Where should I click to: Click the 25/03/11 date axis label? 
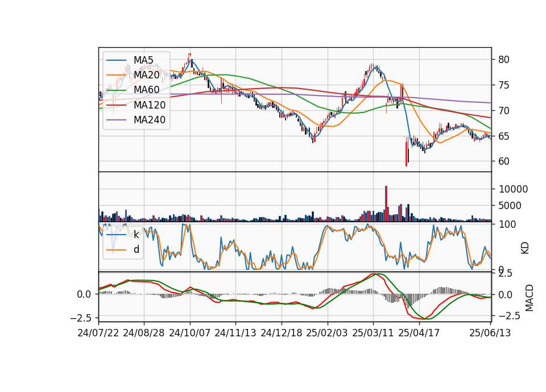373,333
